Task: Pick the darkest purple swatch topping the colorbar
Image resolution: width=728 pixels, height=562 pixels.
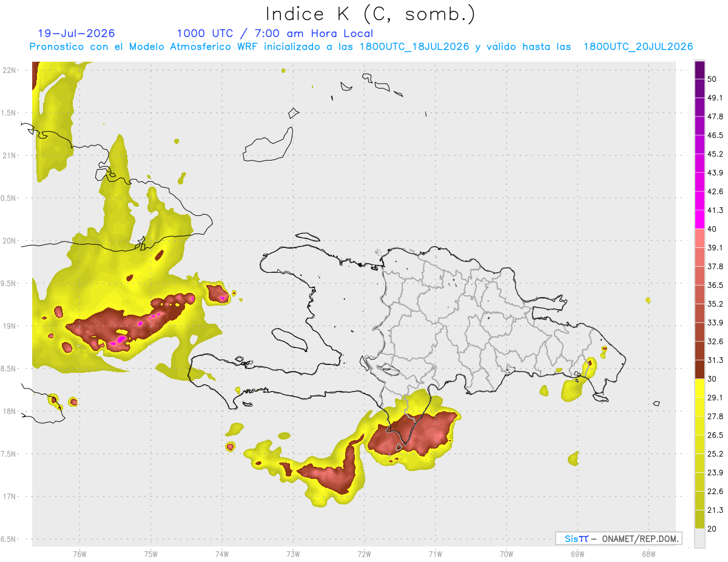Action: pos(699,70)
